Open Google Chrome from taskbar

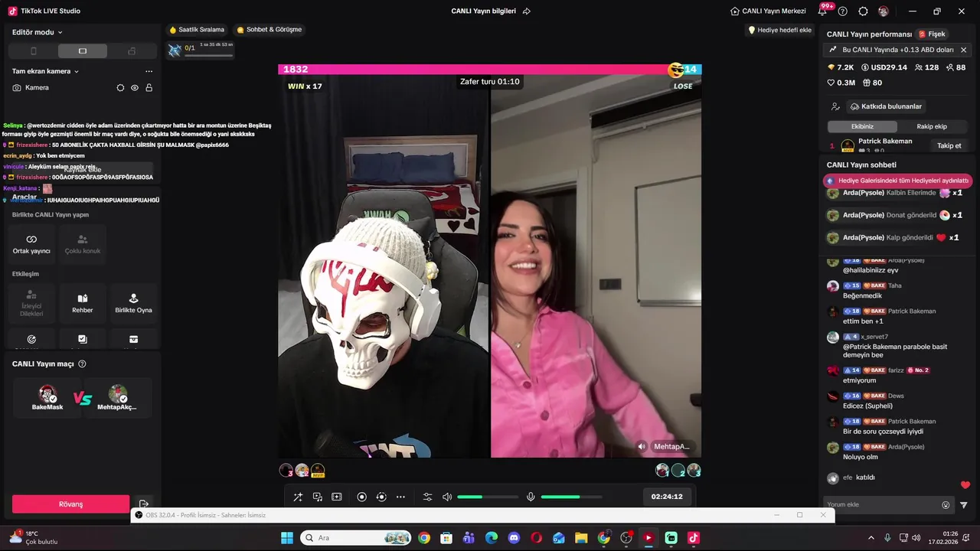[424, 538]
